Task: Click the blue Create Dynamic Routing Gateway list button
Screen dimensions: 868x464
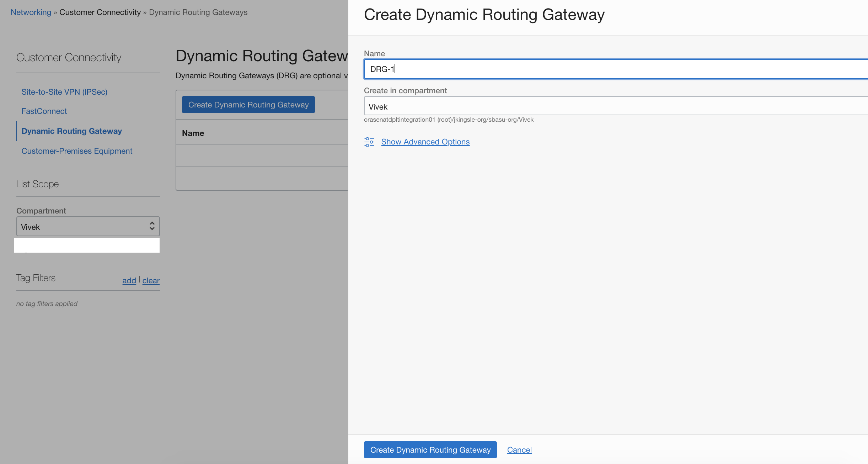Action: pos(248,105)
